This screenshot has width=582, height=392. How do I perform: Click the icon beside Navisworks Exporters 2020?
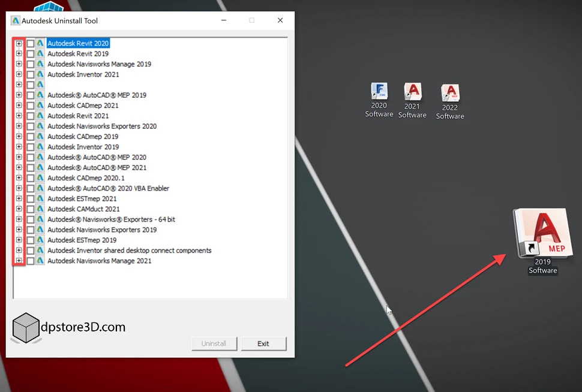[x=40, y=126]
